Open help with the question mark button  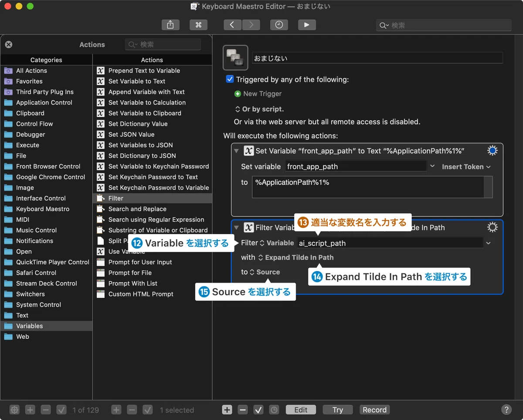[x=506, y=410]
